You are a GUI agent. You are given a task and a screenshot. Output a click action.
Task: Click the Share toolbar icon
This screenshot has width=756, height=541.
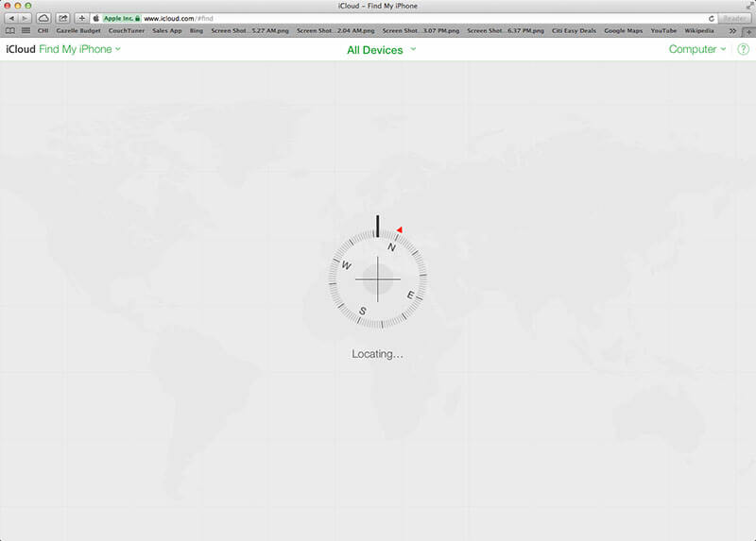(62, 18)
